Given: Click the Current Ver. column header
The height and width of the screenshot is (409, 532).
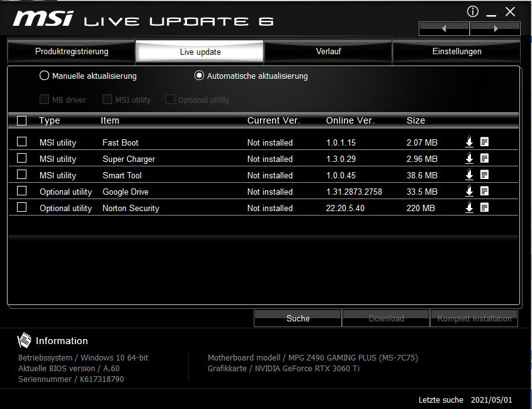Looking at the screenshot, I should coord(273,120).
